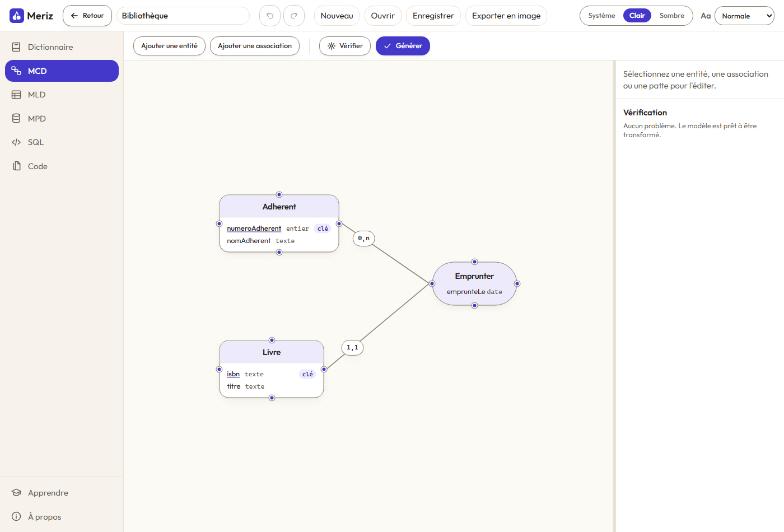Open the MLD view in sidebar
This screenshot has height=532, width=784.
(x=62, y=95)
